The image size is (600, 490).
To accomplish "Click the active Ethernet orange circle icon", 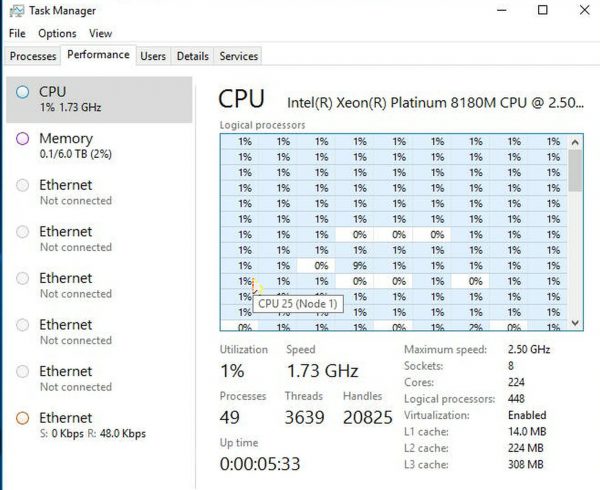I will [x=23, y=418].
